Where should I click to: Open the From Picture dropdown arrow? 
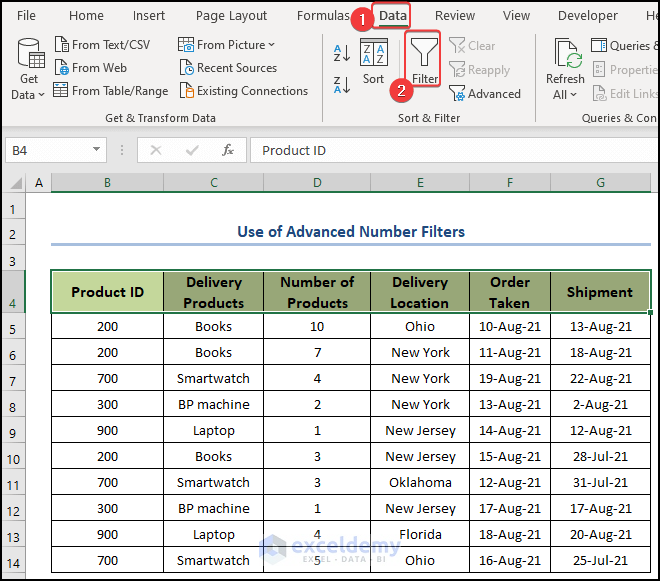point(272,45)
